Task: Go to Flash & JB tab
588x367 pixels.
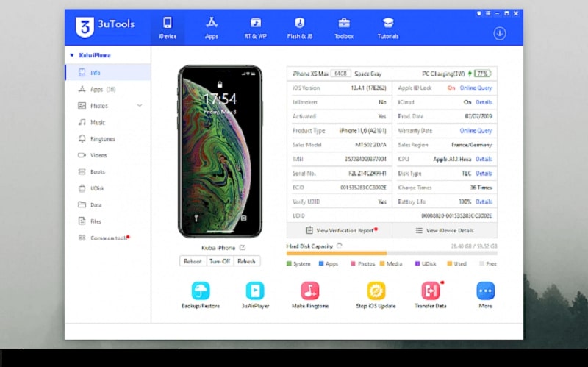Action: click(299, 27)
